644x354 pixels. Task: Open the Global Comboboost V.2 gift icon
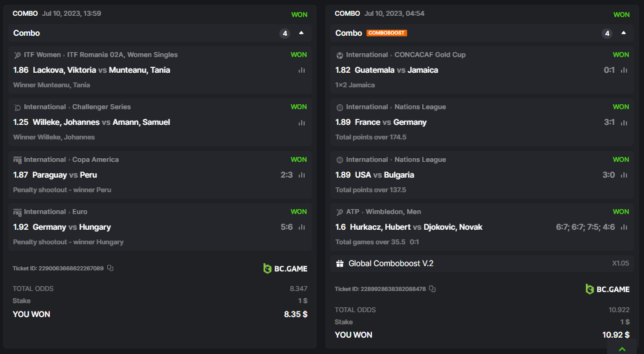[340, 264]
